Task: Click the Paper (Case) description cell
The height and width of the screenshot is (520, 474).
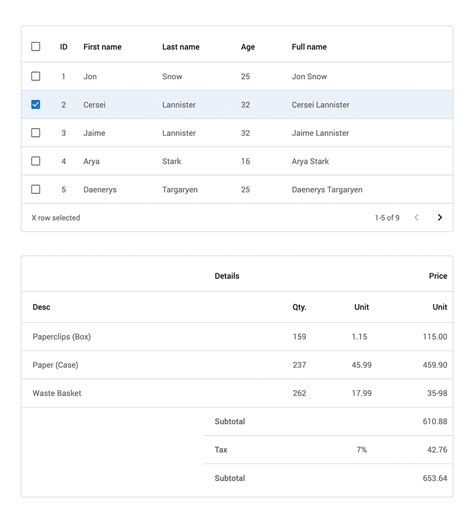Action: tap(55, 365)
